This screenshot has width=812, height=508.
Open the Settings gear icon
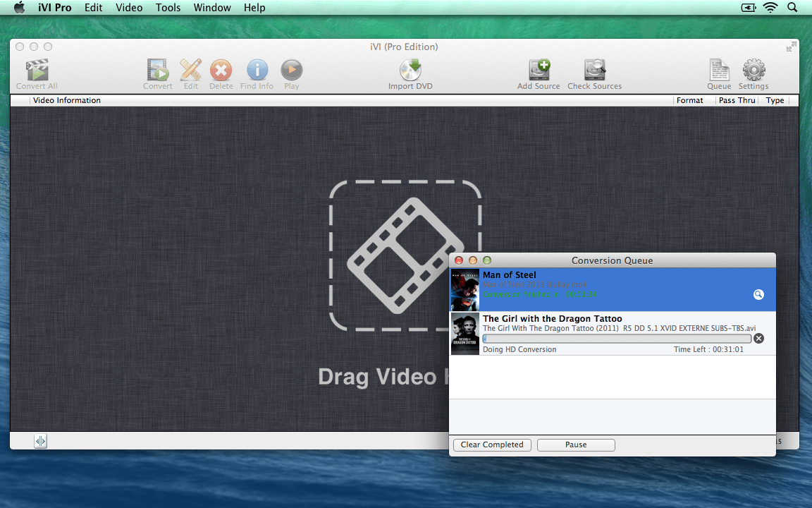tap(753, 70)
